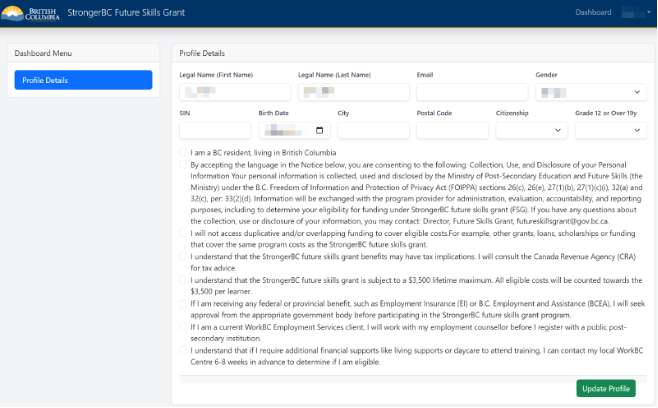The width and height of the screenshot is (658, 408).
Task: Select Profile Details in Dashboard Menu
Action: coord(84,80)
